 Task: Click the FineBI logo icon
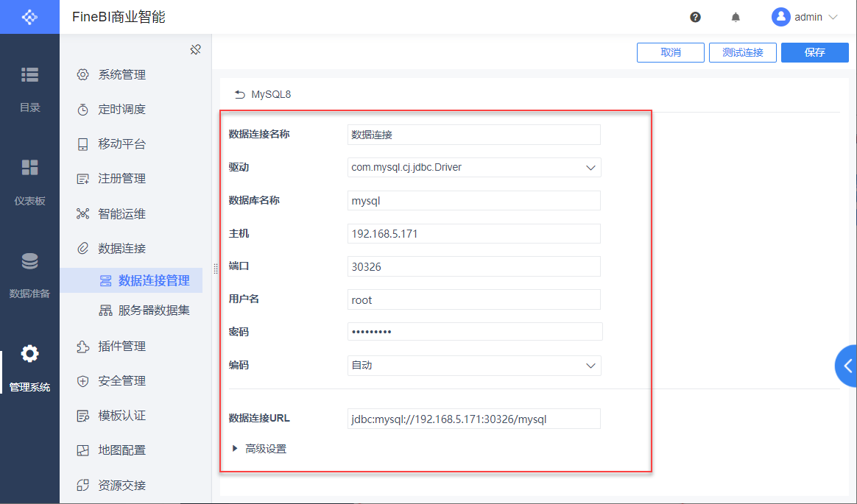[29, 17]
